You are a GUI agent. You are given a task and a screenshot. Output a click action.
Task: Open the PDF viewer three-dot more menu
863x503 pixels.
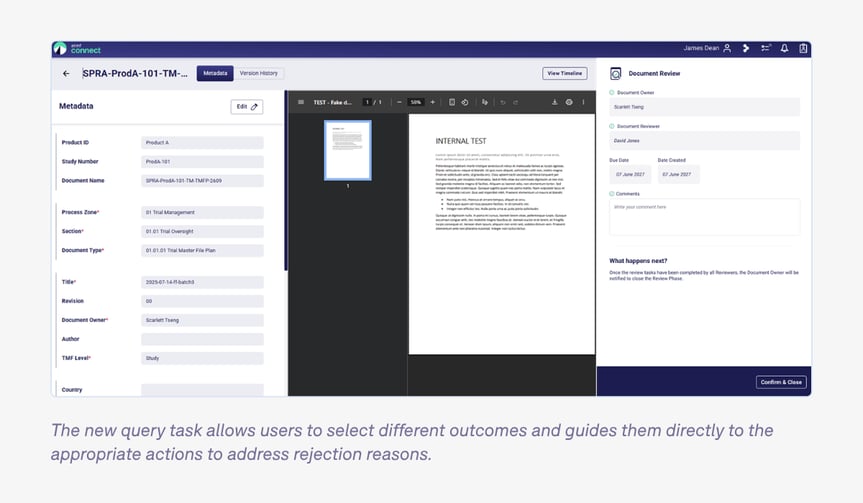[x=583, y=102]
